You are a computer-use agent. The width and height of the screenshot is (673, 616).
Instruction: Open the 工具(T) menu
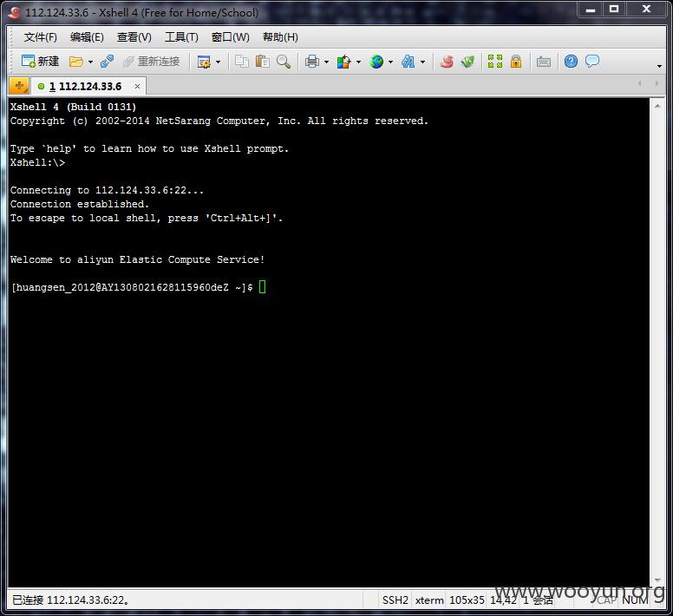pyautogui.click(x=181, y=37)
